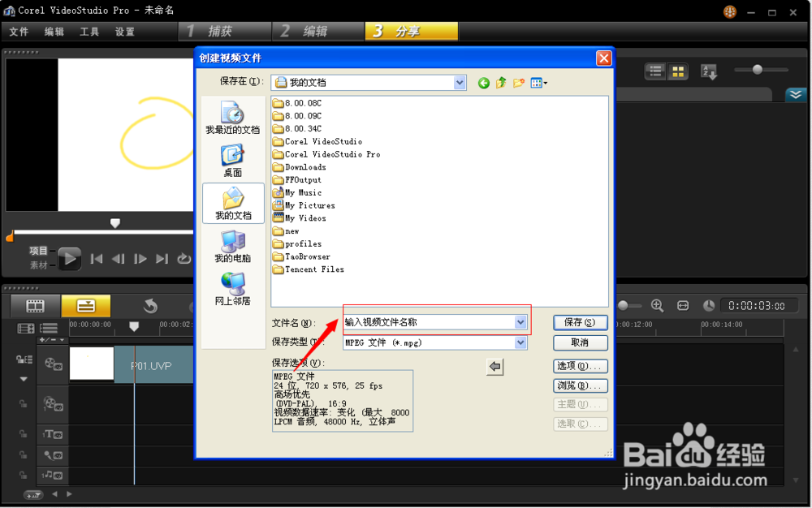Move the preview scrubber handle
This screenshot has width=812, height=508.
pos(115,223)
